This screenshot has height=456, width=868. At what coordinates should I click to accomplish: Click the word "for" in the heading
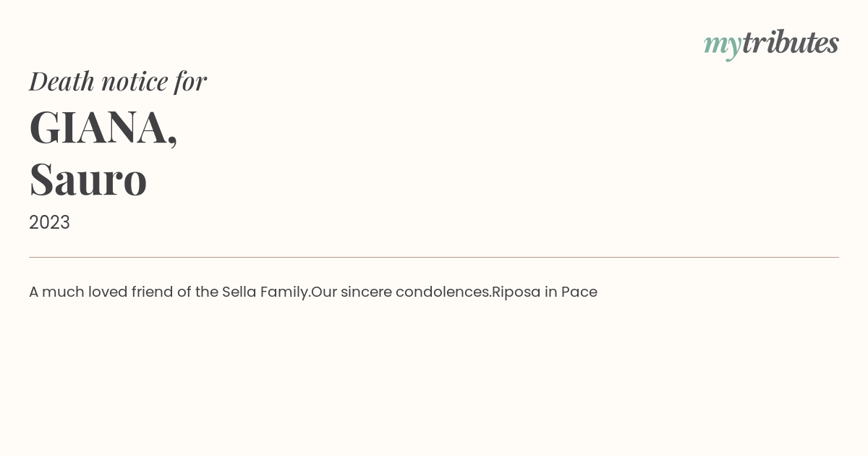(191, 82)
